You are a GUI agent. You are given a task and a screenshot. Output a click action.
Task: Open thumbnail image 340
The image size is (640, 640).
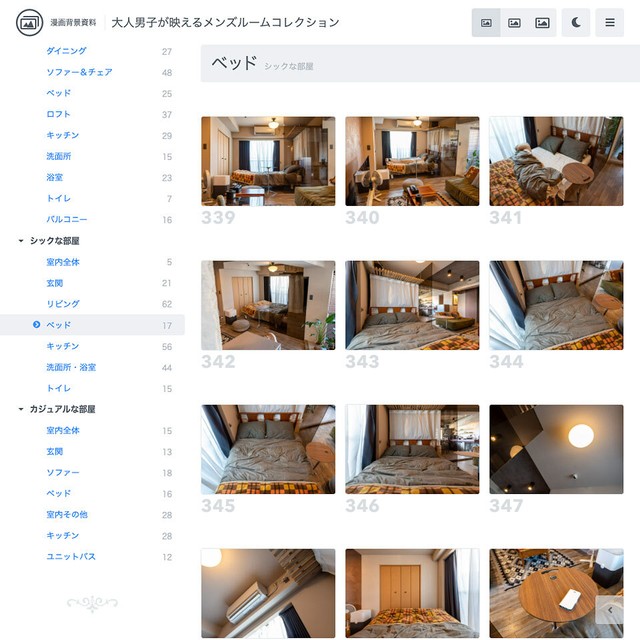pos(412,161)
